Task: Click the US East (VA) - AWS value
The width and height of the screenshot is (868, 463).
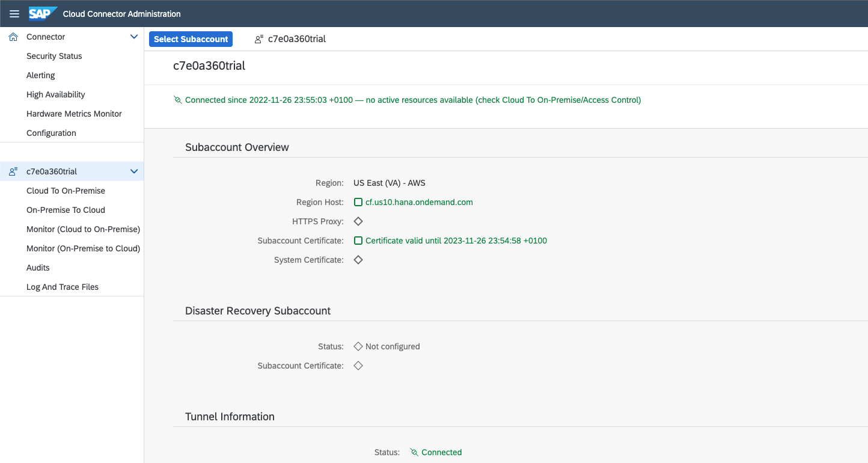Action: (390, 183)
